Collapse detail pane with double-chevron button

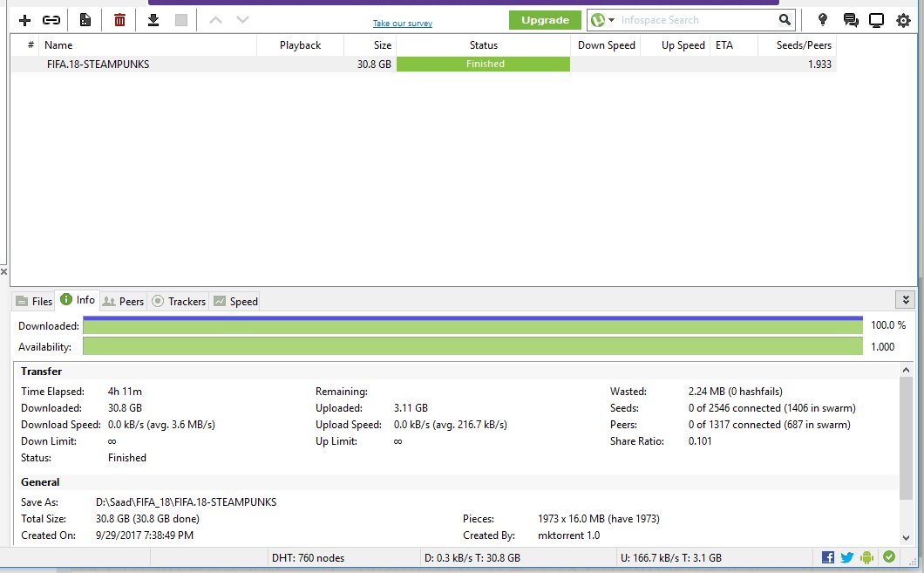point(905,299)
